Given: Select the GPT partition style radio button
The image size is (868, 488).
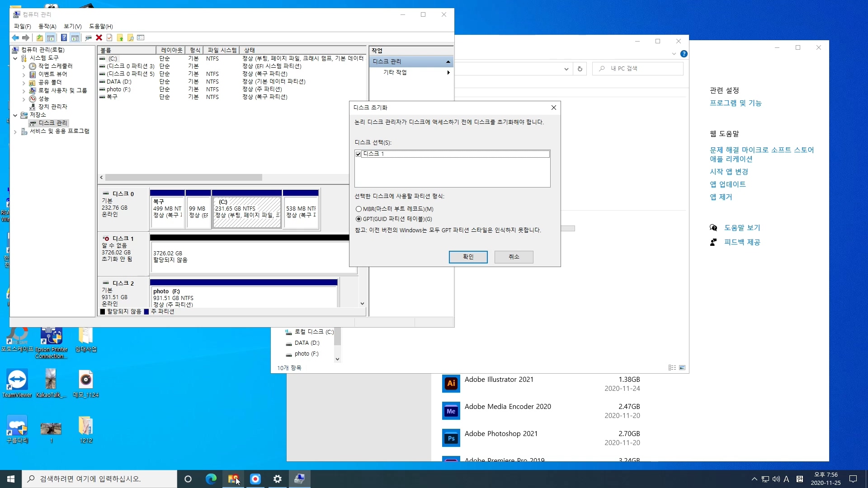Looking at the screenshot, I should click(359, 219).
